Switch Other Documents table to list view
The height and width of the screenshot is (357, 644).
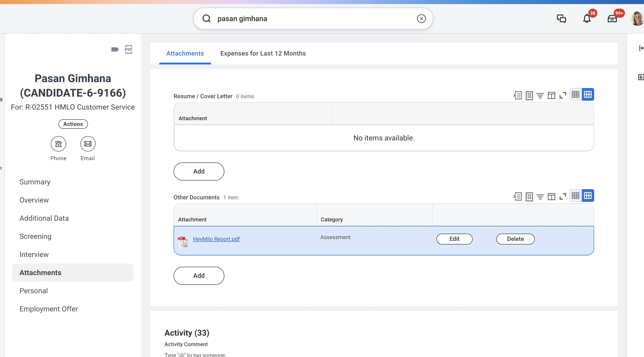click(576, 196)
